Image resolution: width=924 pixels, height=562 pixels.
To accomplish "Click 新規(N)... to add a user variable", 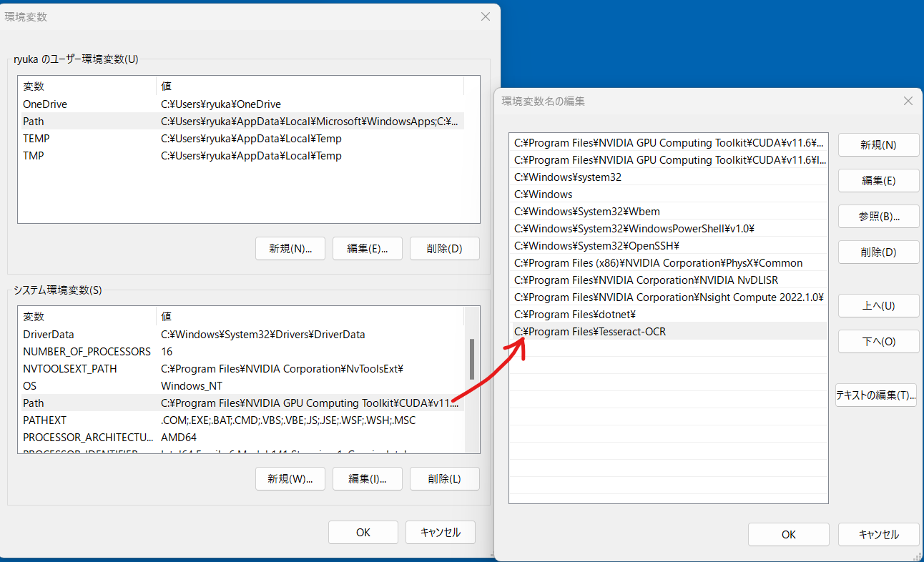I will [290, 248].
